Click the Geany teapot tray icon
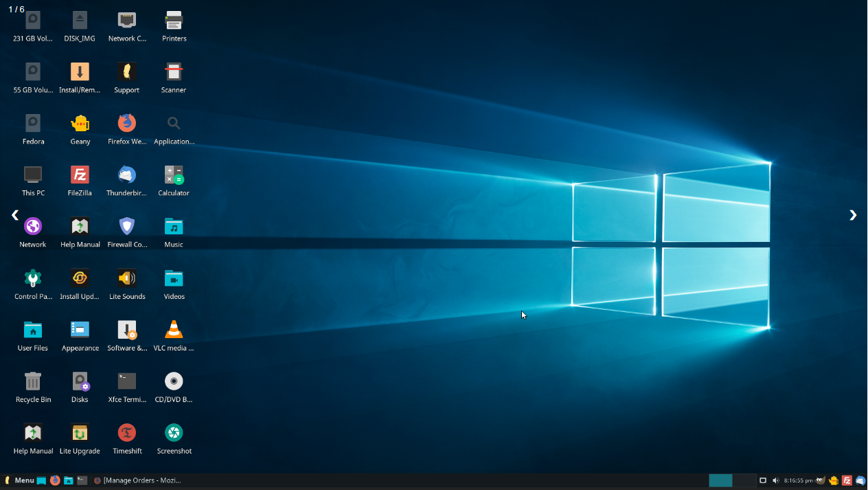This screenshot has height=490, width=868. pos(834,480)
